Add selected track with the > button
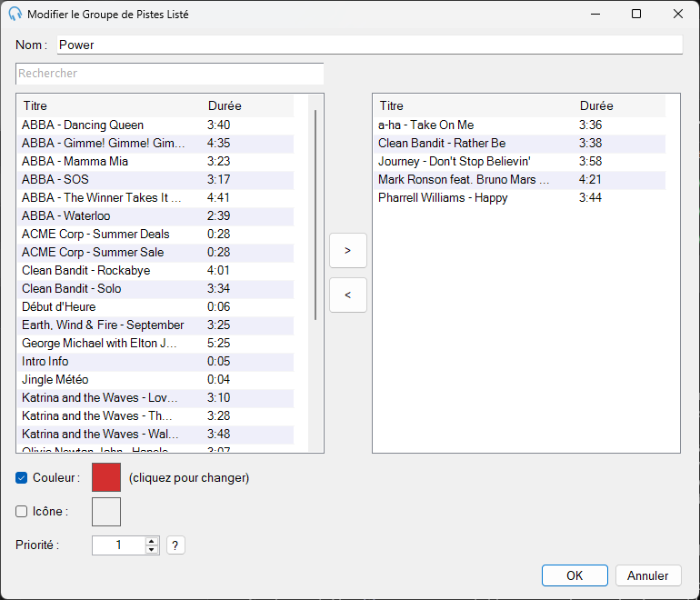The height and width of the screenshot is (600, 700). click(348, 250)
